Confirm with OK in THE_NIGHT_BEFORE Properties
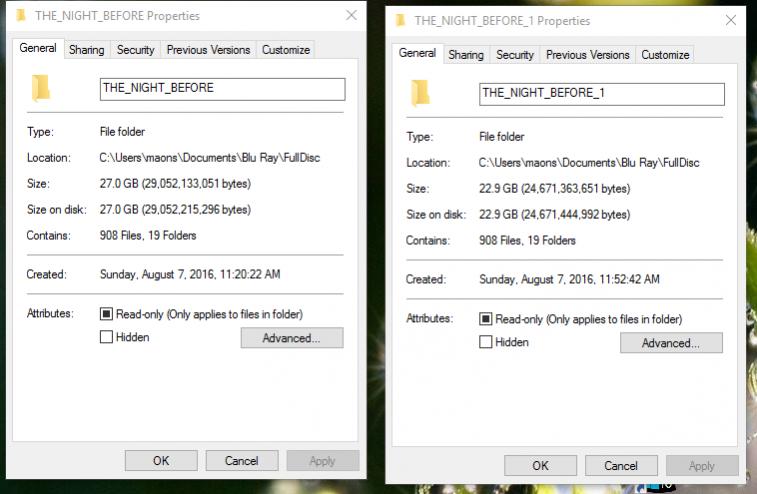This screenshot has width=757, height=494. [x=161, y=461]
